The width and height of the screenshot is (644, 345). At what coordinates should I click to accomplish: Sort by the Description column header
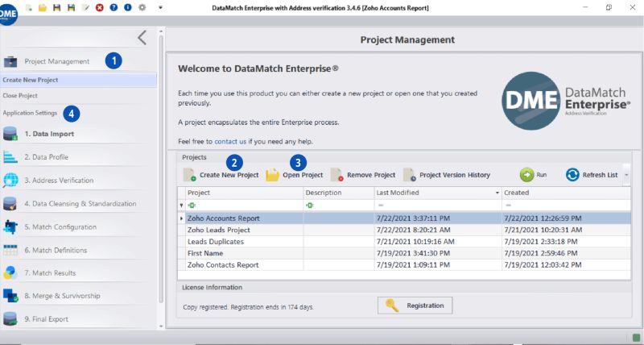[339, 193]
